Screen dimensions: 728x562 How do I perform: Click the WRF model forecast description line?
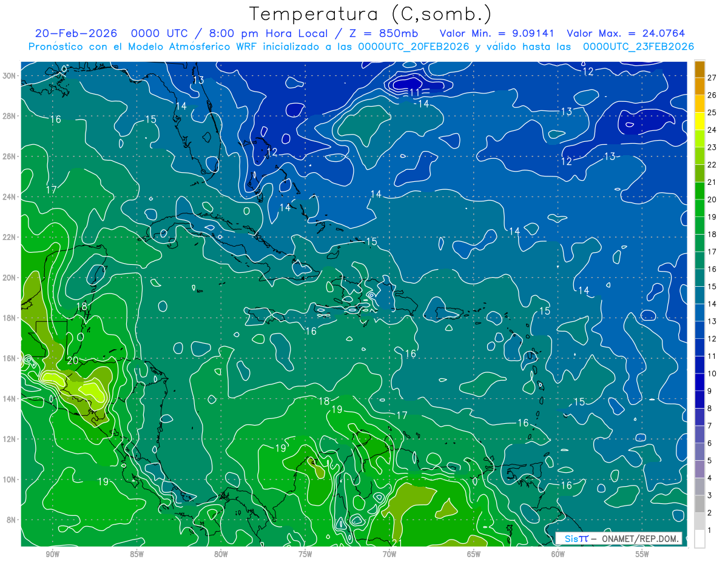coord(362,46)
